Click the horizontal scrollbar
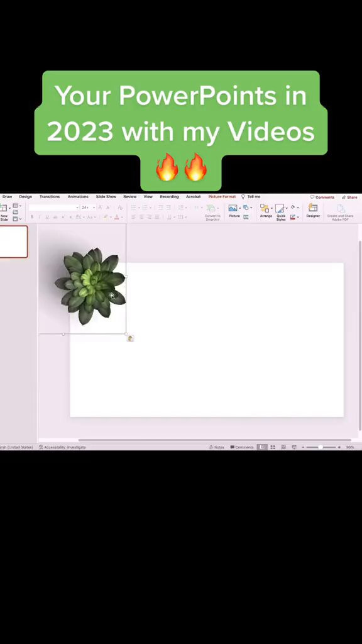The image size is (362, 644). point(215,440)
